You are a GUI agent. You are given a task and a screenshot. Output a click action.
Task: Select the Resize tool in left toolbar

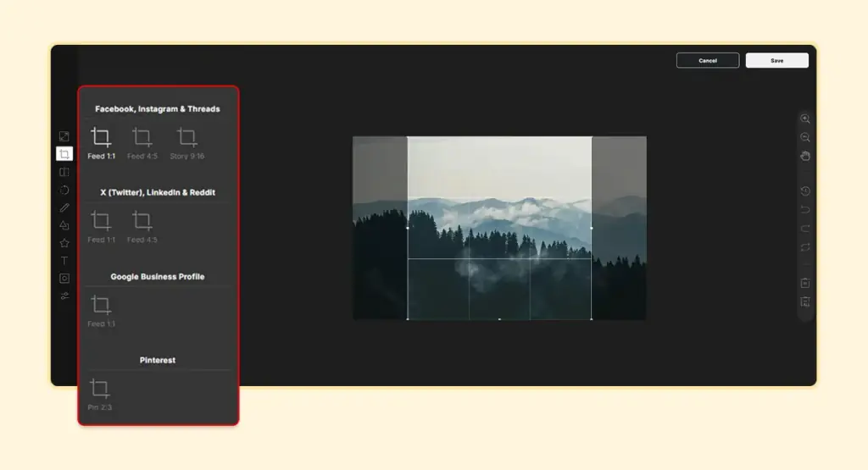64,136
